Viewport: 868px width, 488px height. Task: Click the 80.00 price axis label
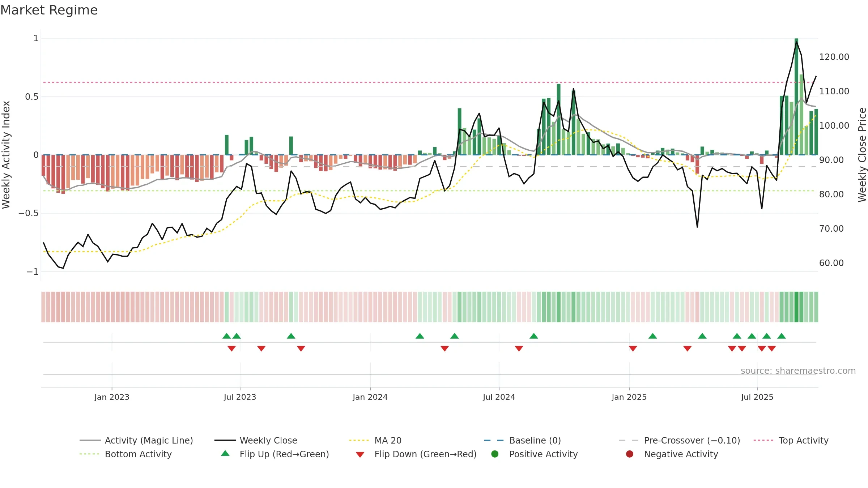831,194
